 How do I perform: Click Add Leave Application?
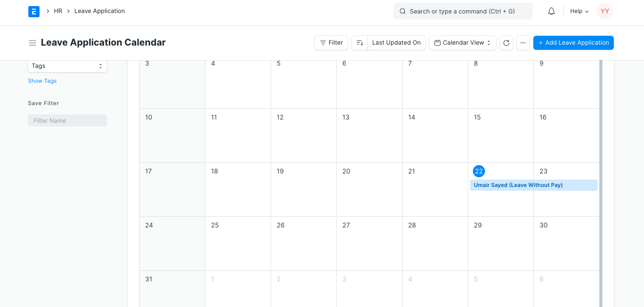[x=573, y=43]
